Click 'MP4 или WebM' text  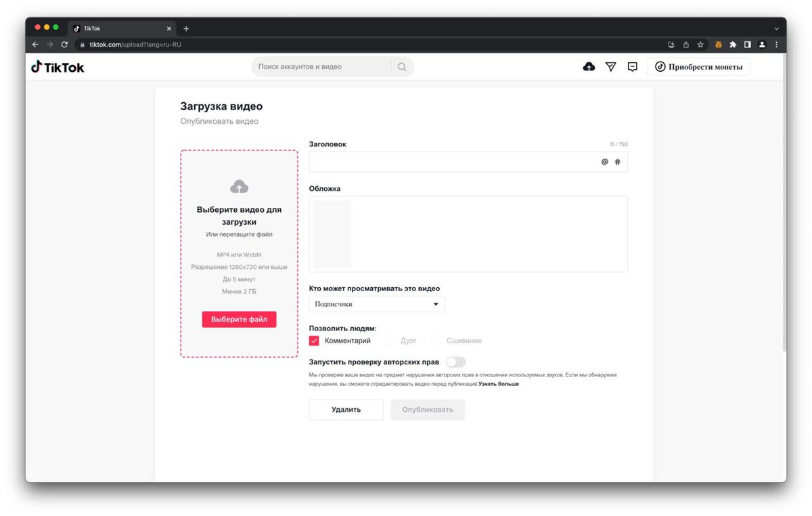[x=239, y=255]
